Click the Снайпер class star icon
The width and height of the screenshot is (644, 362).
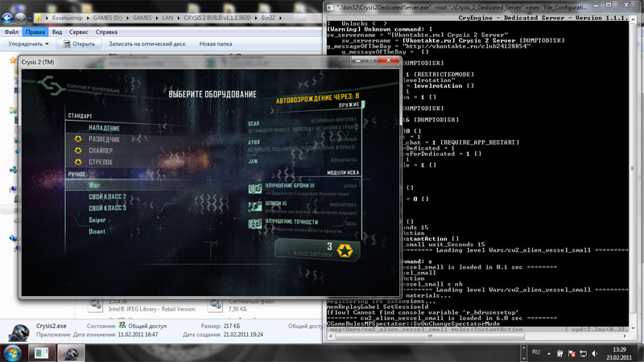(78, 150)
